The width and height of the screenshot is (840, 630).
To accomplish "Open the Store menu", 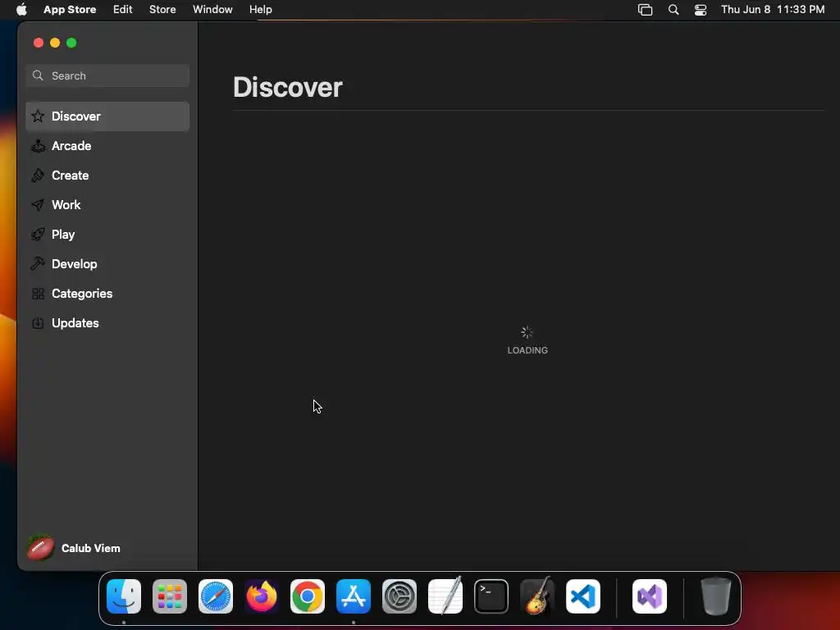I will [x=162, y=10].
